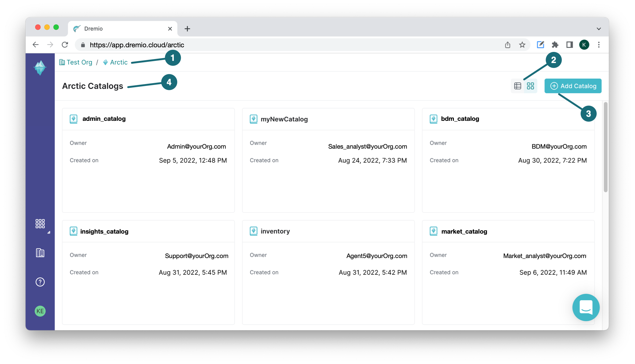Screen dimensions: 635x364
Task: Open a new browser tab
Action: pos(187,29)
